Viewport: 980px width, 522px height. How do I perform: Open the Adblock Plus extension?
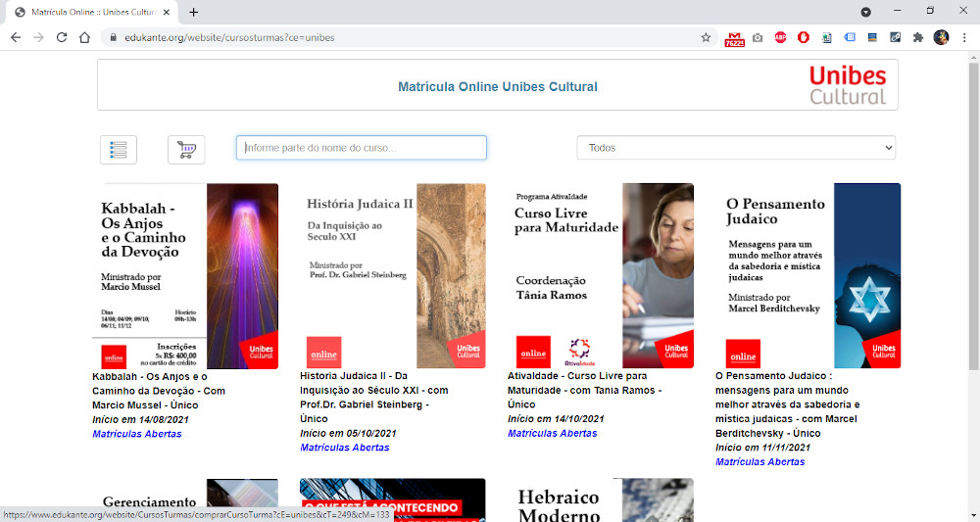coord(780,37)
